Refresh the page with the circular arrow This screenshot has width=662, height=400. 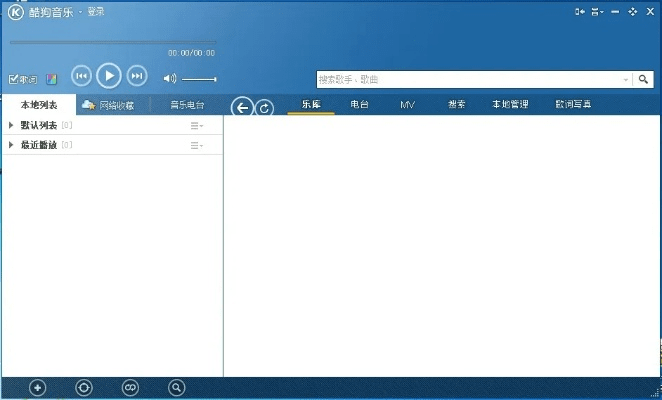265,108
